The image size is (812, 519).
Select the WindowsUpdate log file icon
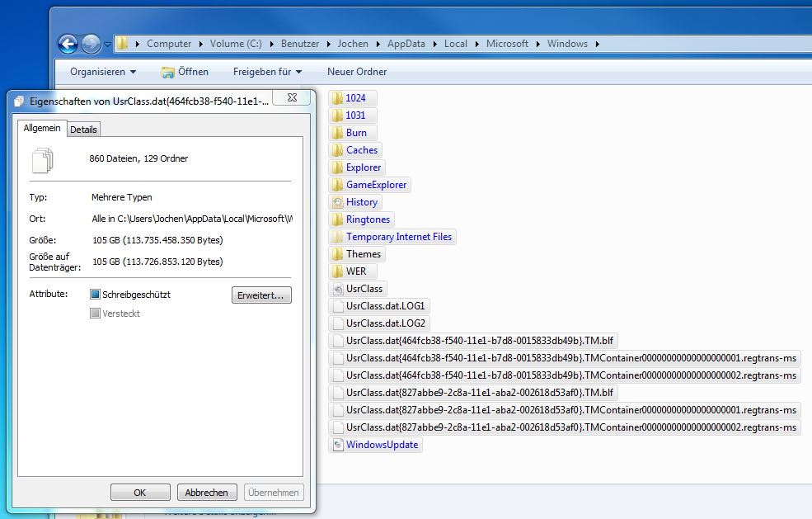338,445
